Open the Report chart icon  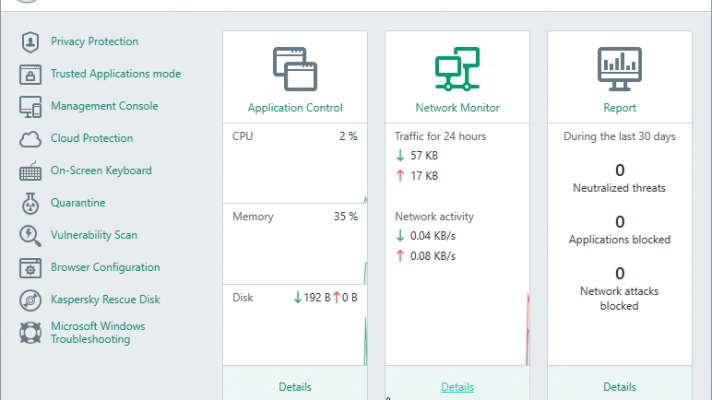point(619,68)
